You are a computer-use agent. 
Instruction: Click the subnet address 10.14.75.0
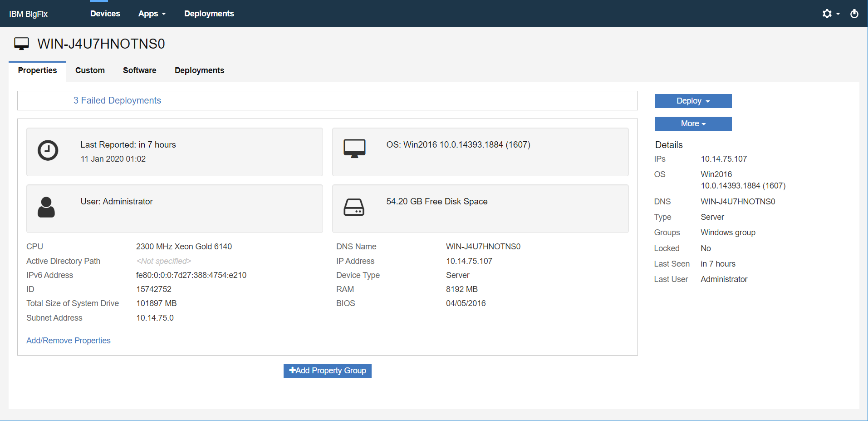155,318
